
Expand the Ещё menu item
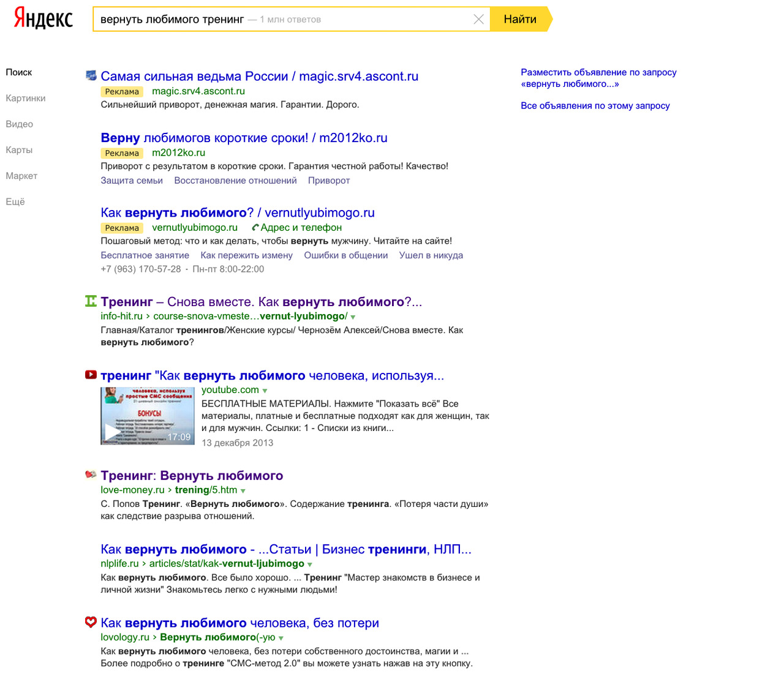coord(15,201)
